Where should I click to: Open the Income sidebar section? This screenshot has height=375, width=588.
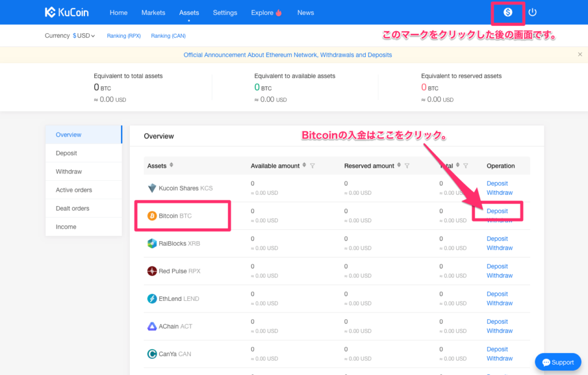(x=84, y=226)
